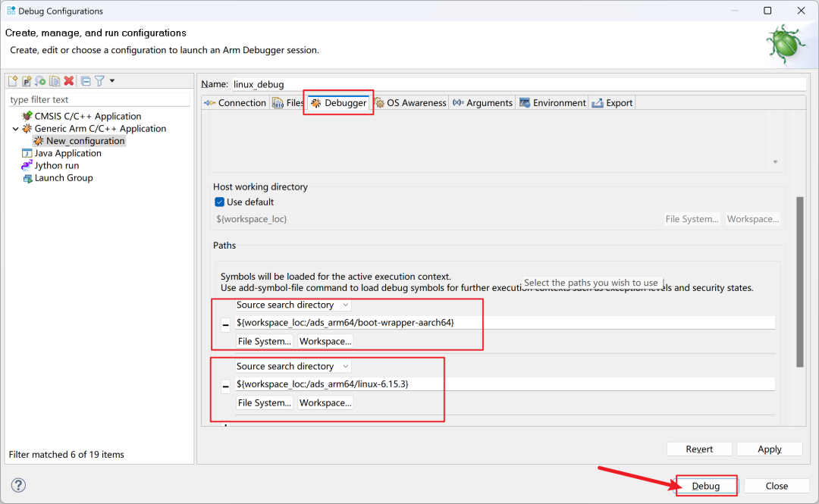This screenshot has height=504, width=819.
Task: Click the Export launch configuration icon
Action: [40, 81]
